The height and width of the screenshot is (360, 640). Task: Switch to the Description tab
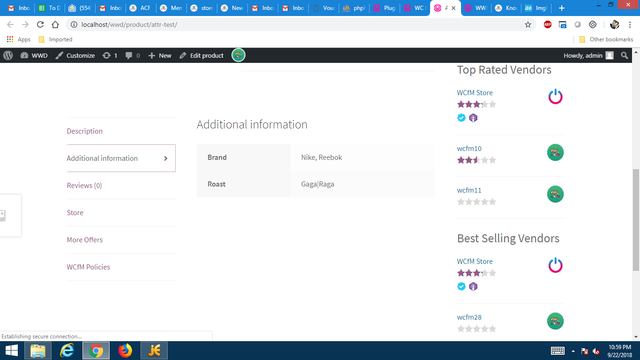coord(84,131)
